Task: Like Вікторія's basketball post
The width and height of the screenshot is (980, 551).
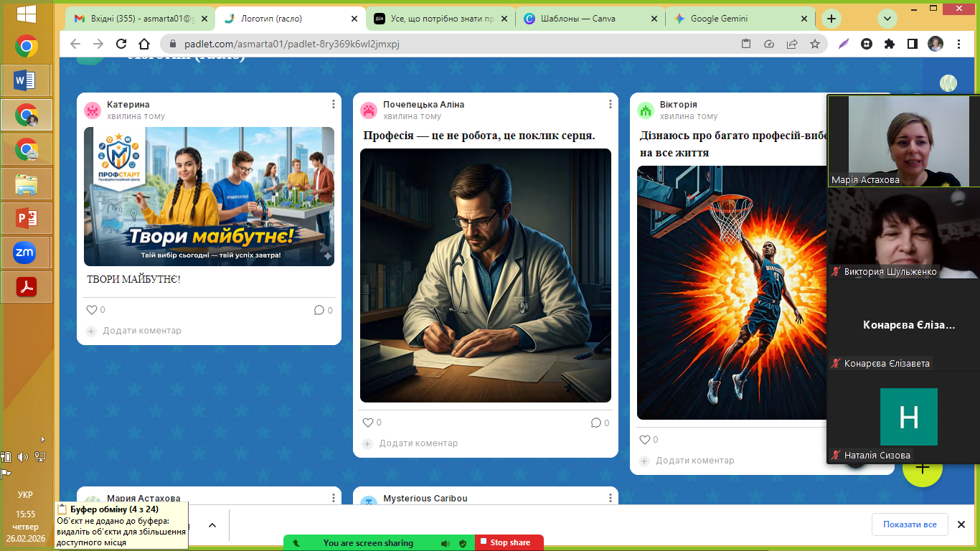Action: (644, 440)
